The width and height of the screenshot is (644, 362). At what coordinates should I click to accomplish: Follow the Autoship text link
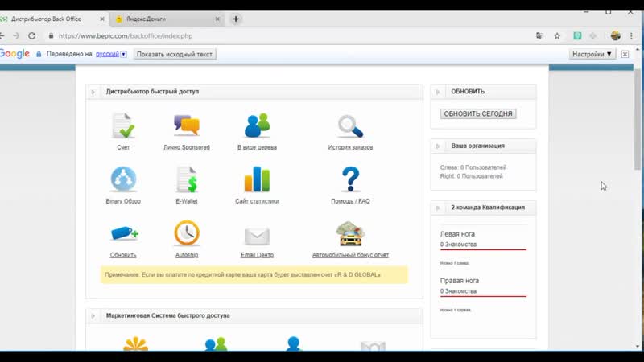tap(187, 255)
